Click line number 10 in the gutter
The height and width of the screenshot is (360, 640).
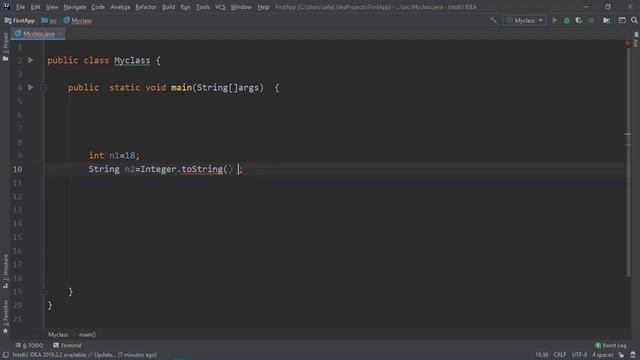18,169
